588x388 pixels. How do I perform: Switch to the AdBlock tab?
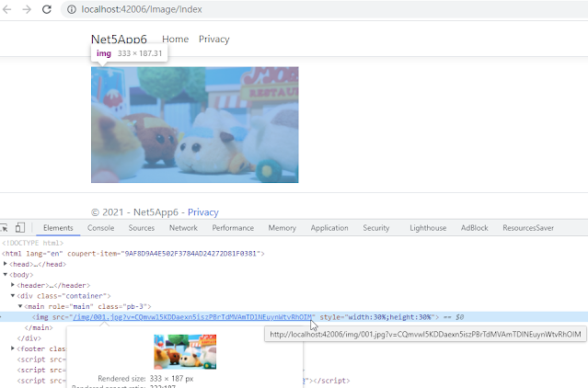pyautogui.click(x=475, y=228)
